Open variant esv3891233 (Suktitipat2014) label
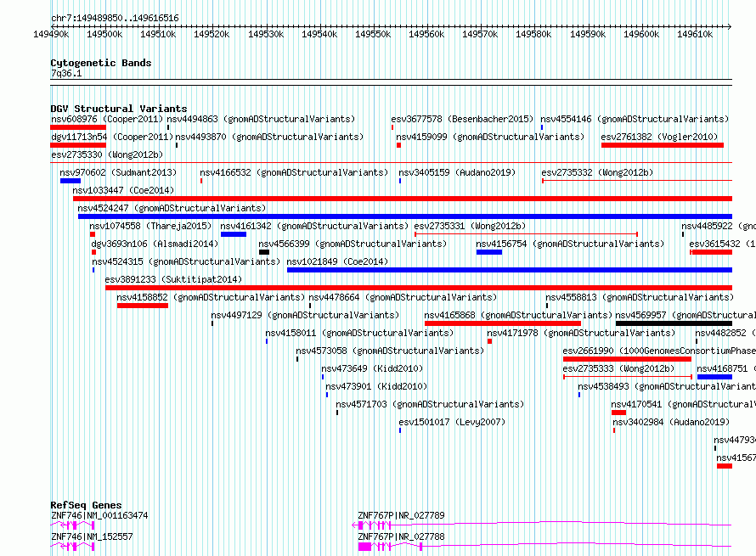 coord(173,279)
